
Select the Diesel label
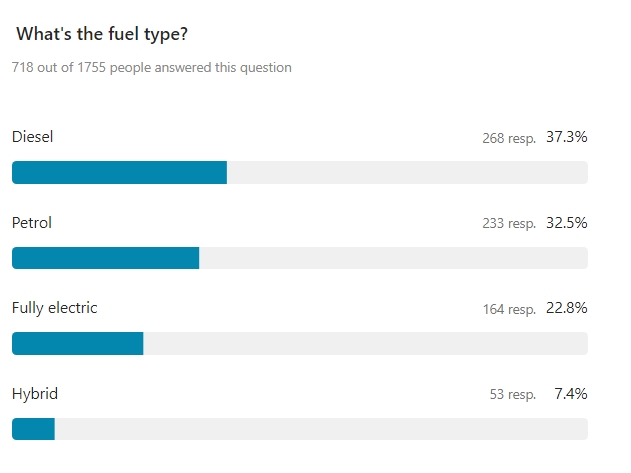pos(32,137)
